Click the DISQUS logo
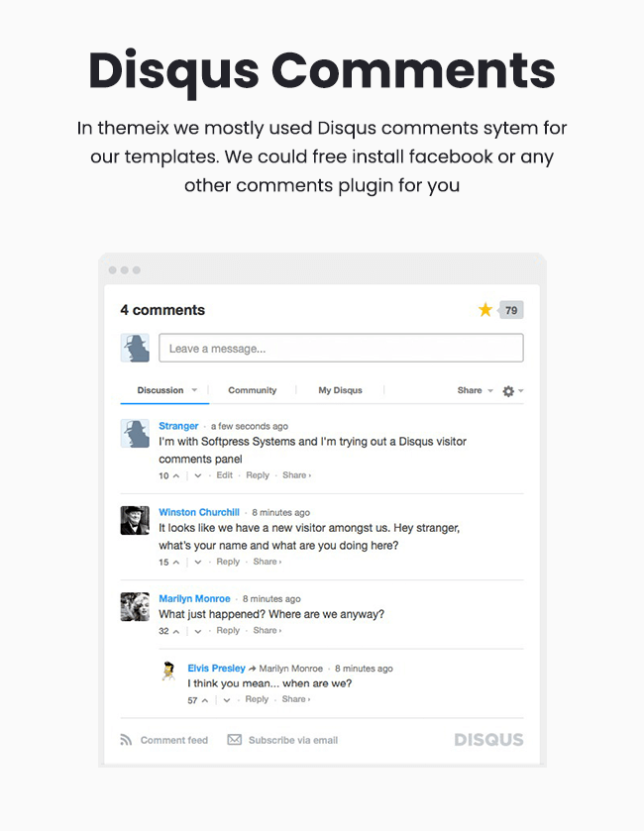The width and height of the screenshot is (644, 831). coord(488,740)
